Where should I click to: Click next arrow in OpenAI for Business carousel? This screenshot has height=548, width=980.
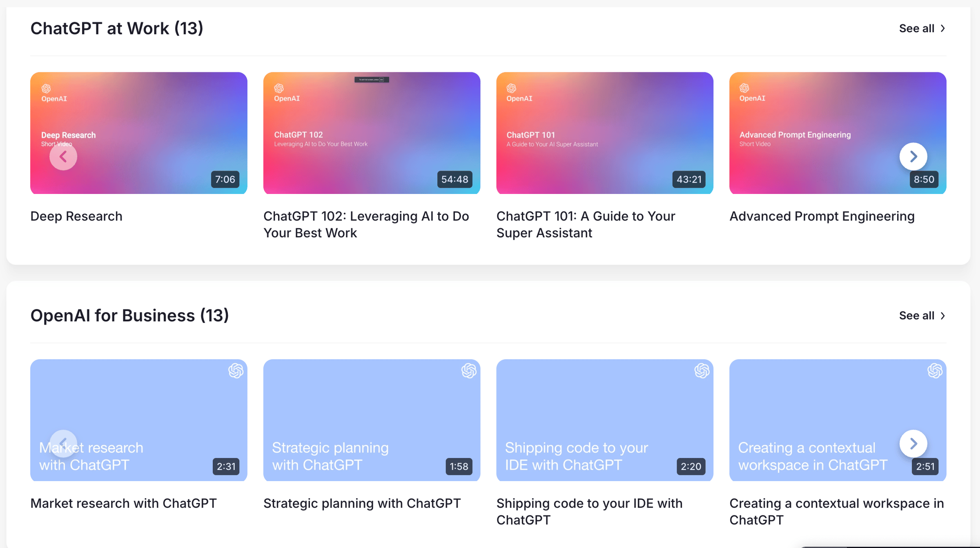coord(913,443)
